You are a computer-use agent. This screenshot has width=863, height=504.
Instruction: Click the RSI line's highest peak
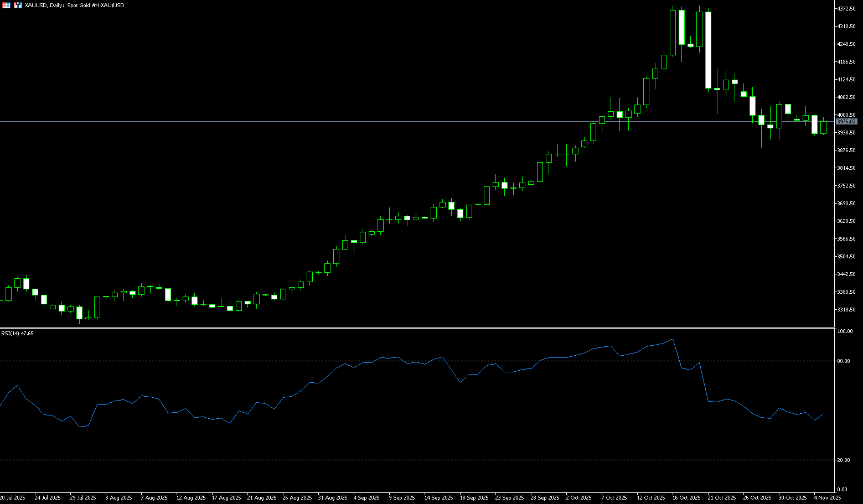tap(673, 339)
